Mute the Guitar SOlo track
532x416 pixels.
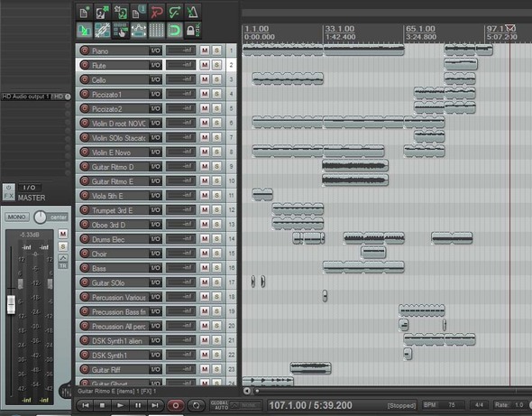point(205,282)
